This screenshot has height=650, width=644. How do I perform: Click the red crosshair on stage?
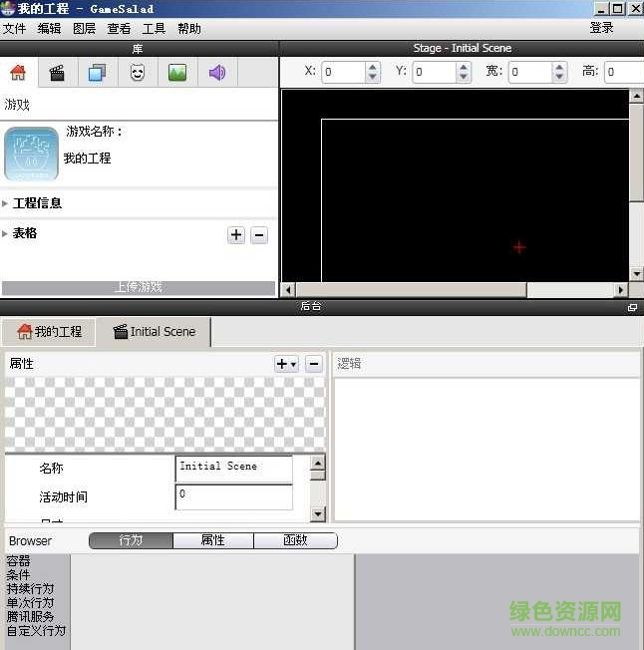[519, 247]
